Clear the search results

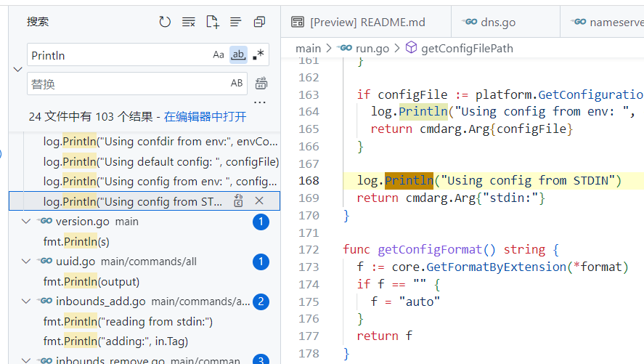[x=188, y=22]
